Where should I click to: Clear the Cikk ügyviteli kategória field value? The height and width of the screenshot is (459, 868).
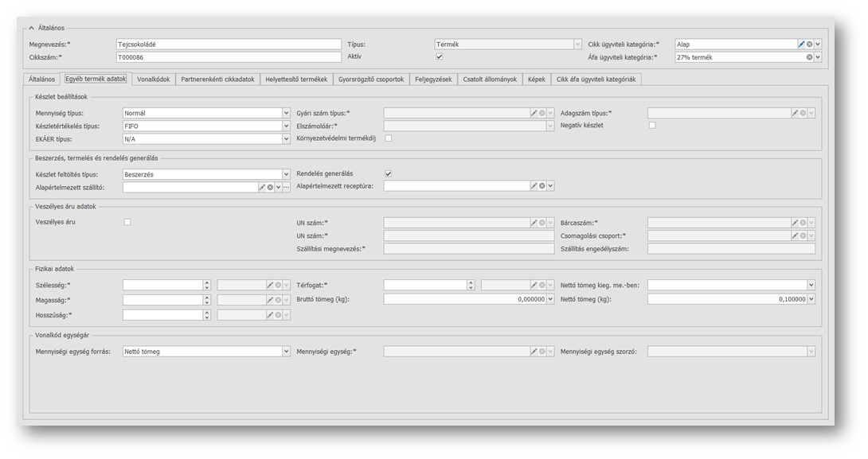tap(809, 45)
